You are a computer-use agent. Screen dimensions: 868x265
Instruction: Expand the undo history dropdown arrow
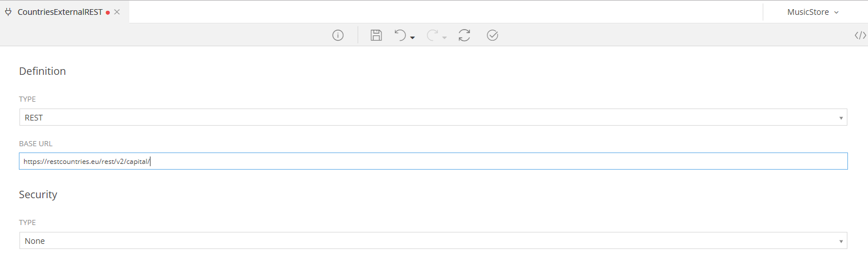click(413, 38)
